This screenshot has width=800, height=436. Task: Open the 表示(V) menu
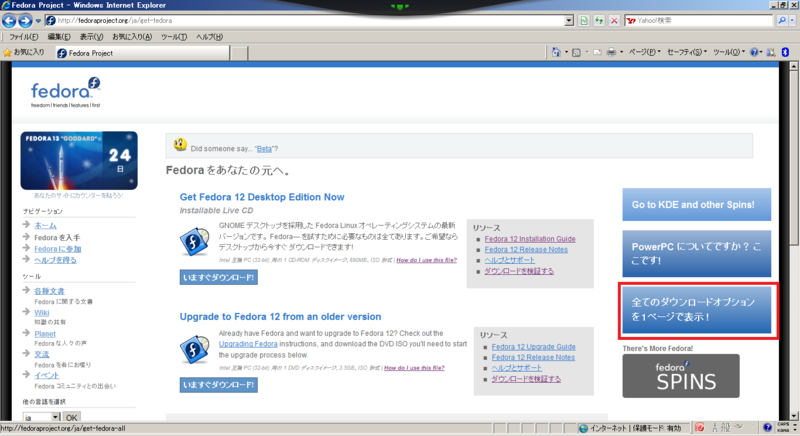(x=91, y=37)
